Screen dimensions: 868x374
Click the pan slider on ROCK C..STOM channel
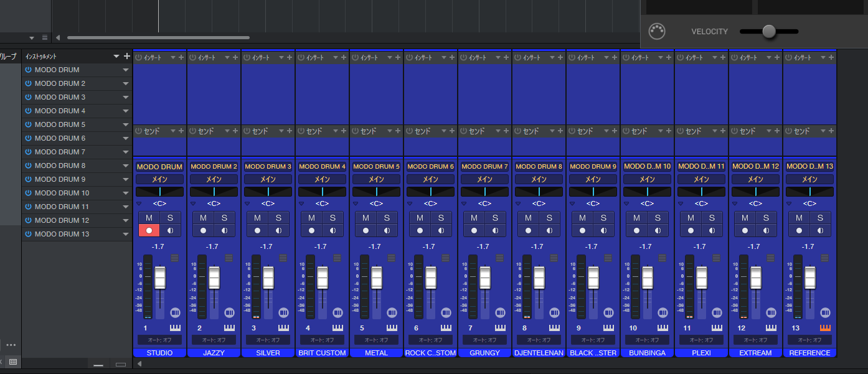coord(430,192)
